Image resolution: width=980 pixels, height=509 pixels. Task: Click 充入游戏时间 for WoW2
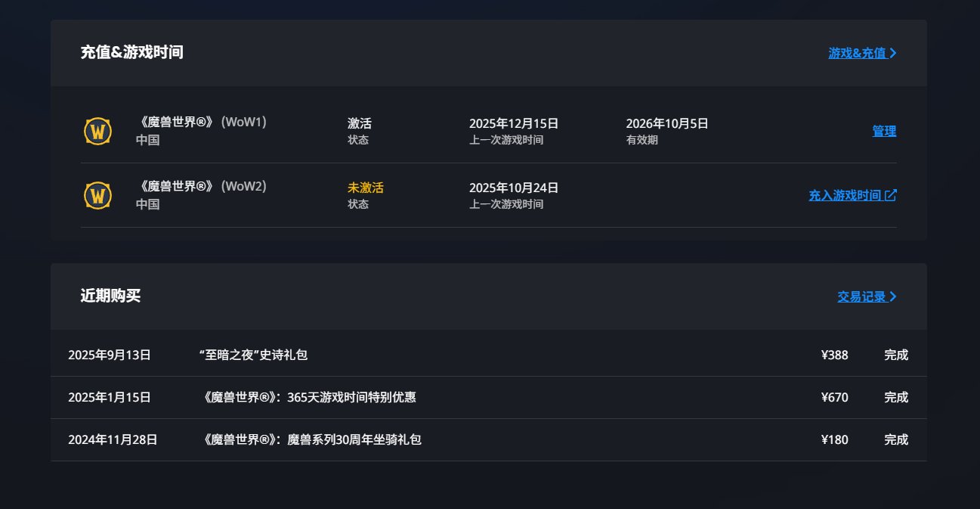[845, 195]
